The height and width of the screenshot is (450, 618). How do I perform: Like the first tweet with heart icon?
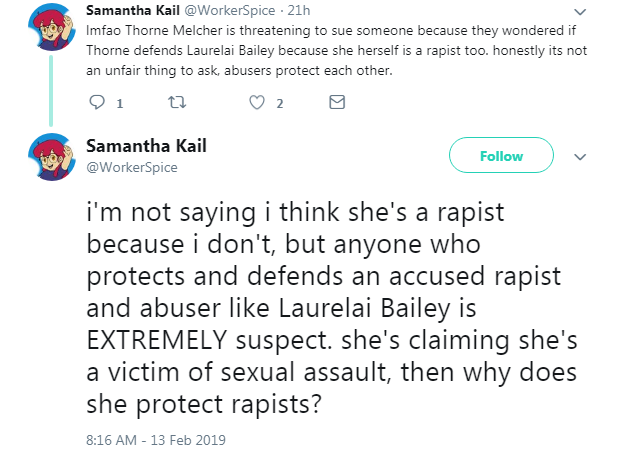[257, 102]
